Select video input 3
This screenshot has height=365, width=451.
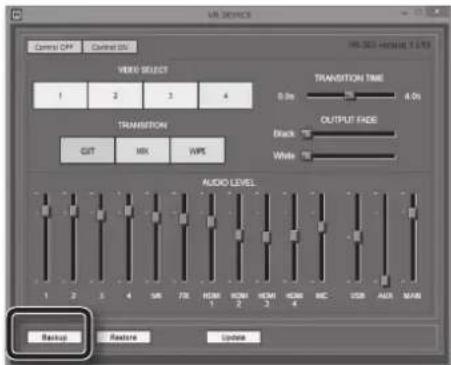pos(170,96)
